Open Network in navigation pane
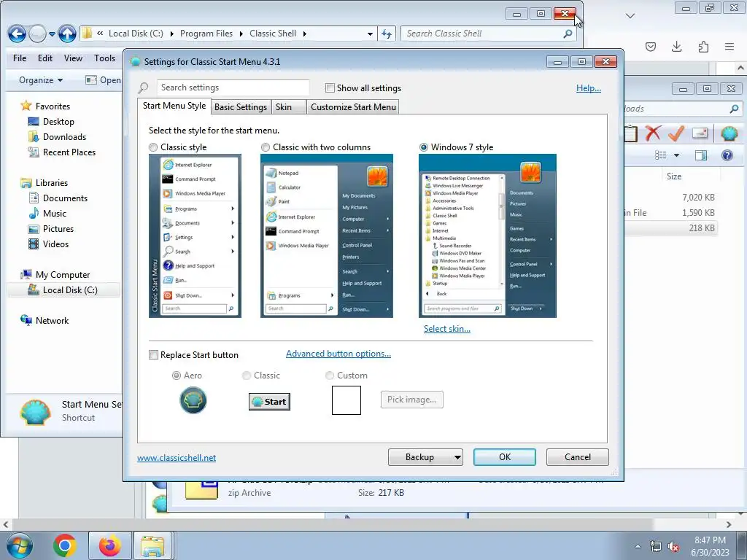 click(x=52, y=321)
